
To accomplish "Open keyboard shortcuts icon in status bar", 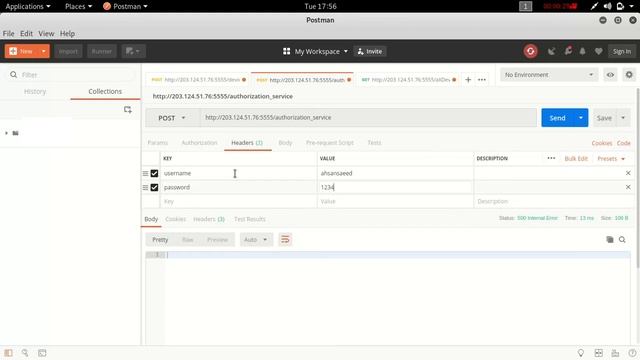I will point(615,353).
